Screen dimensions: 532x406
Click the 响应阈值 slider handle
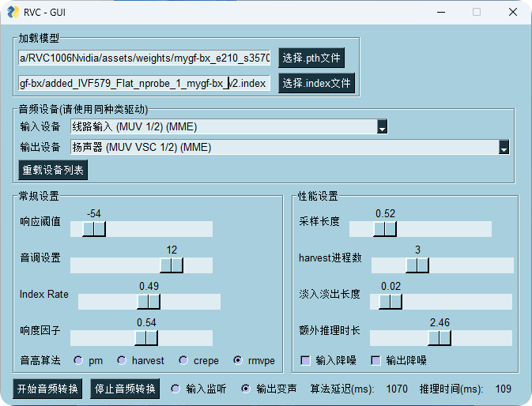point(94,229)
